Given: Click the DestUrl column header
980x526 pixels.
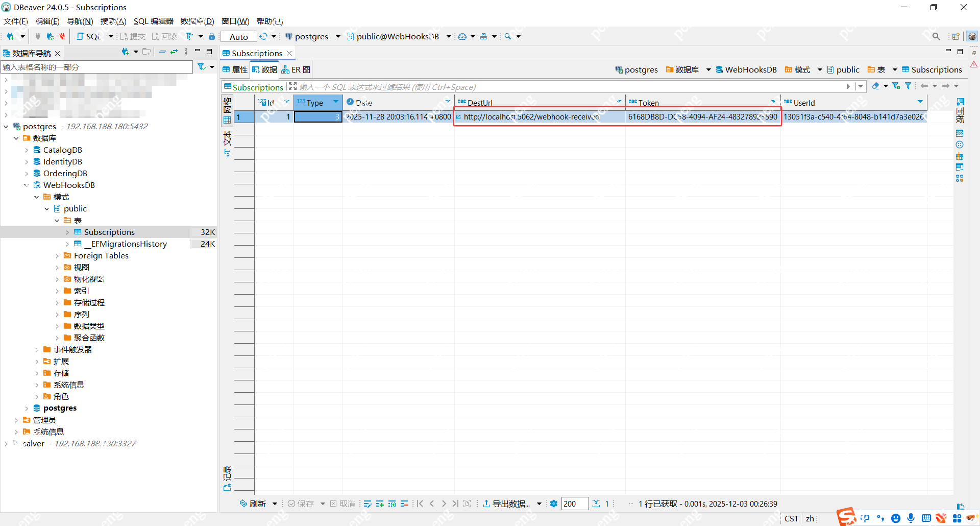Looking at the screenshot, I should point(540,103).
